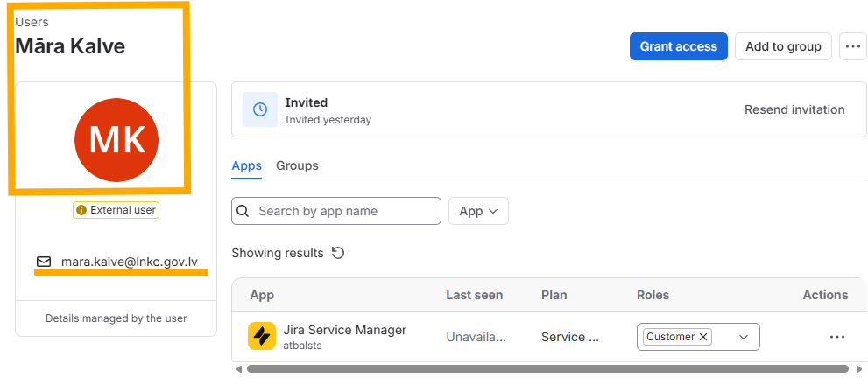Expand the App filter dropdown
868x385 pixels.
pyautogui.click(x=478, y=211)
